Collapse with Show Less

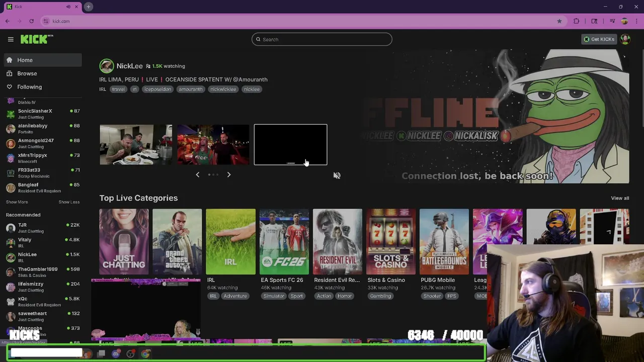[69, 202]
